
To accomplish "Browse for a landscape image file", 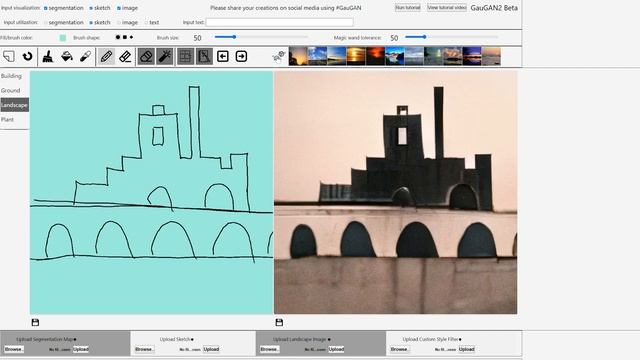I will [269, 349].
